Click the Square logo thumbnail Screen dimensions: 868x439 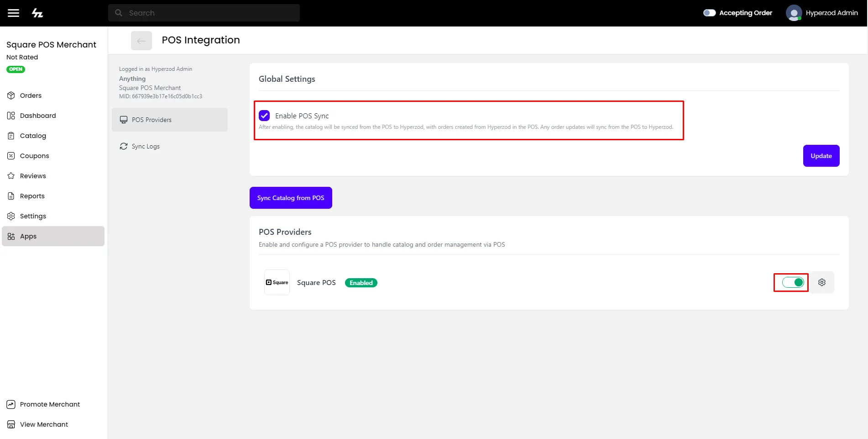click(x=277, y=282)
